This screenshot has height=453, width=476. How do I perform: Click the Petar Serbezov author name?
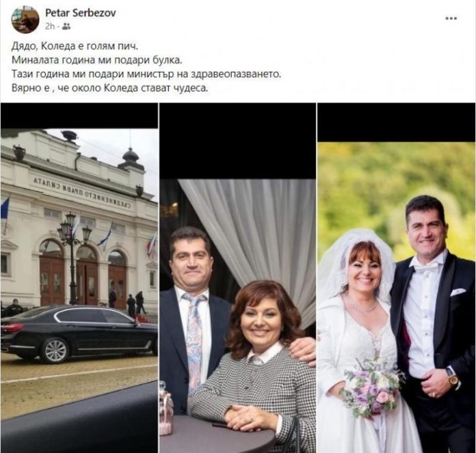coord(81,13)
